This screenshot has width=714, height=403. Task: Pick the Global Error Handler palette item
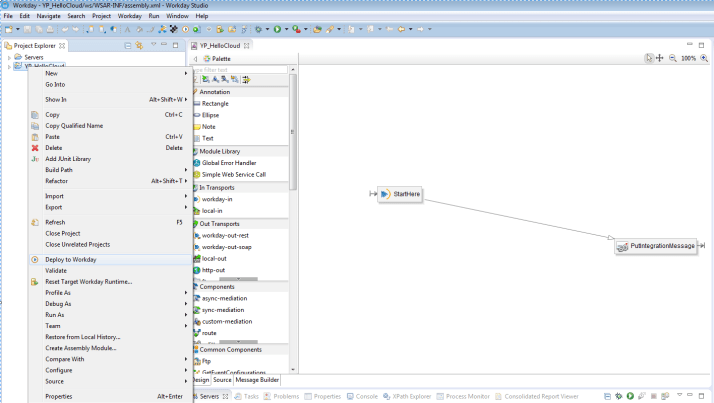(x=228, y=162)
